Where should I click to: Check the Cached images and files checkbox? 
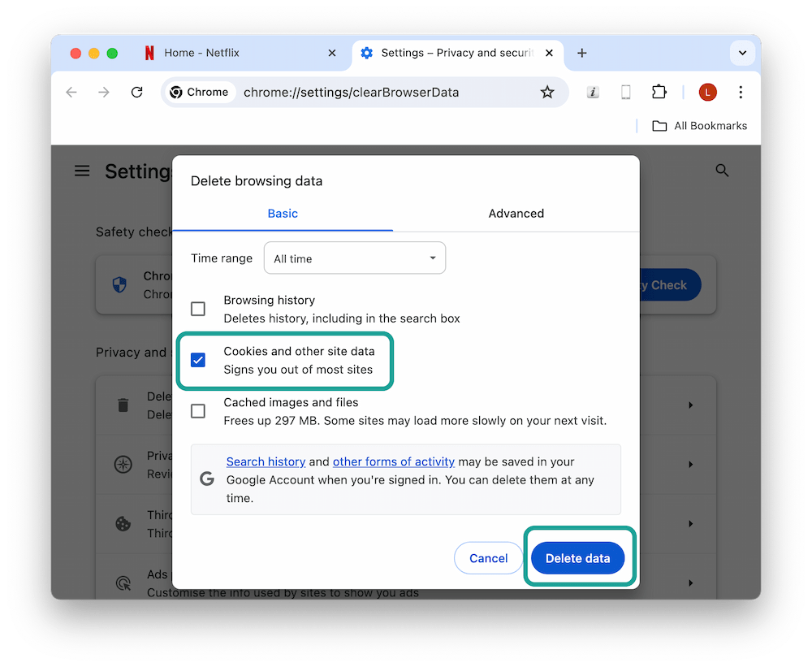click(198, 411)
